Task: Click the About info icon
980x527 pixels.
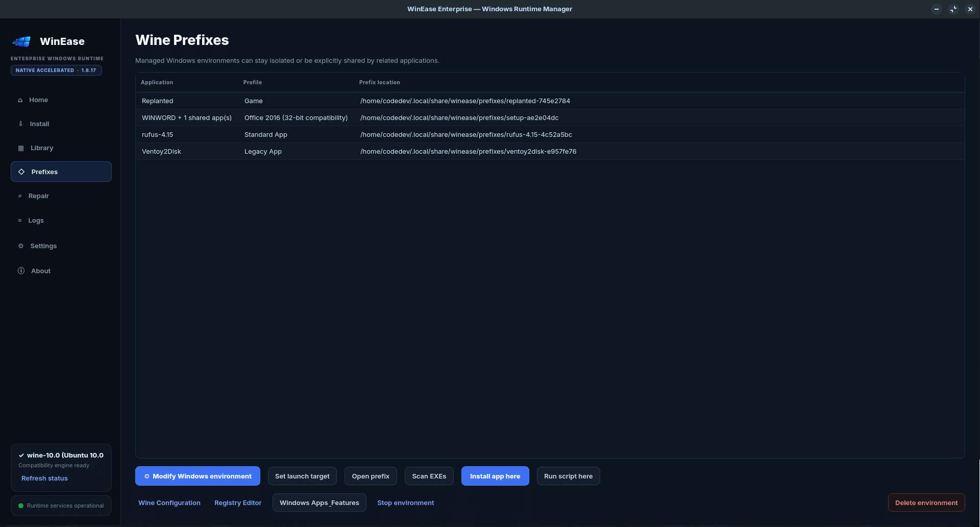Action: tap(21, 271)
